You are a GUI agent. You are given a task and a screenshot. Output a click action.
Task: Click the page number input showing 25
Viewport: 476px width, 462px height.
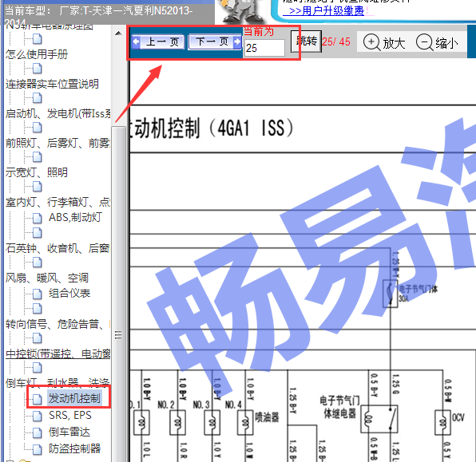(264, 48)
